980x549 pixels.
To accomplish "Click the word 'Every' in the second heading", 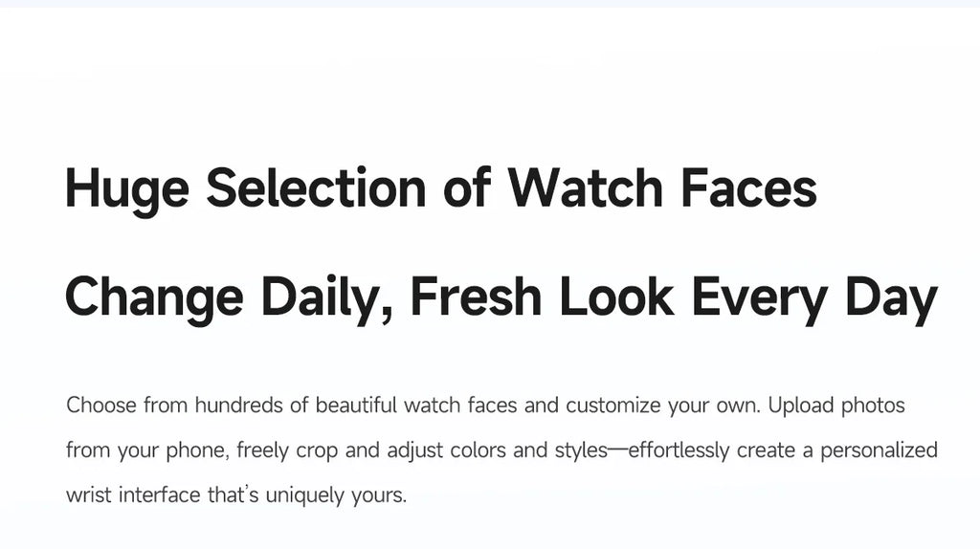I will point(759,299).
